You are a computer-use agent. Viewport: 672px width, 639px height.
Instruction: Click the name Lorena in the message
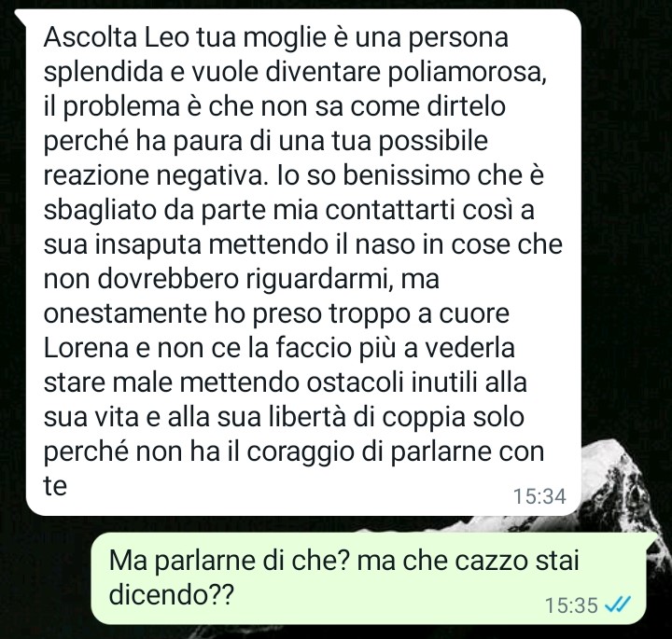pyautogui.click(x=86, y=348)
